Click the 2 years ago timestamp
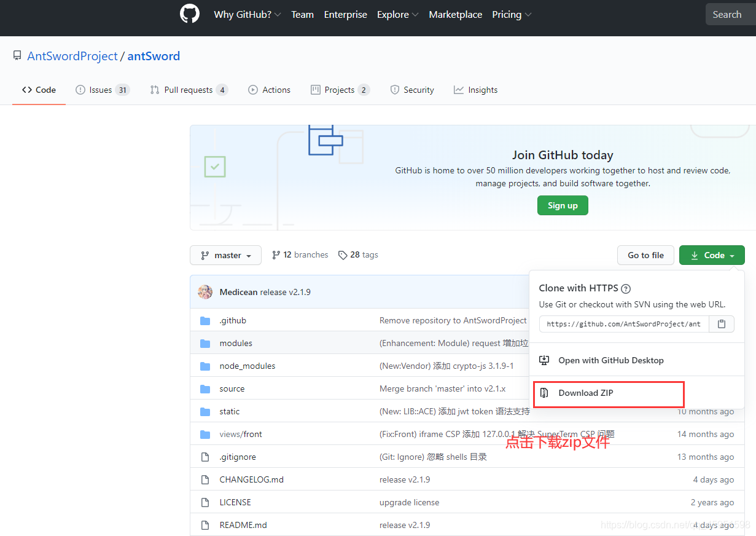Image resolution: width=756 pixels, height=536 pixels. [712, 502]
